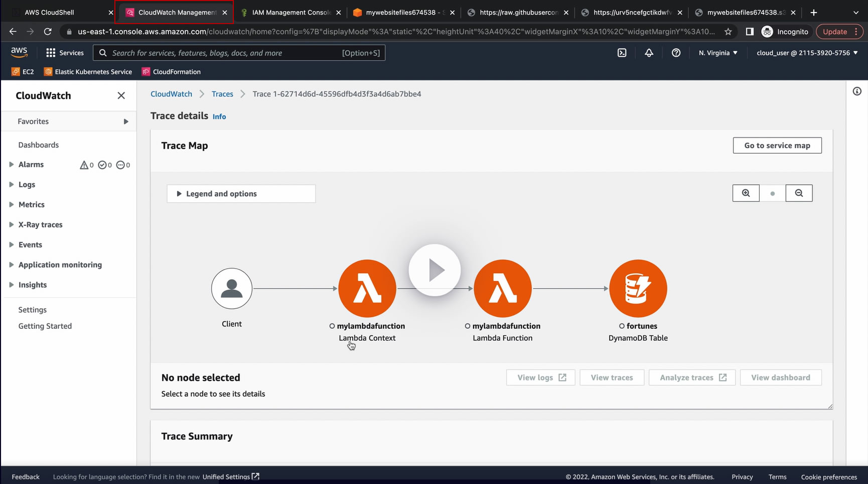The height and width of the screenshot is (484, 868).
Task: Zoom in on the trace map
Action: coord(746,193)
